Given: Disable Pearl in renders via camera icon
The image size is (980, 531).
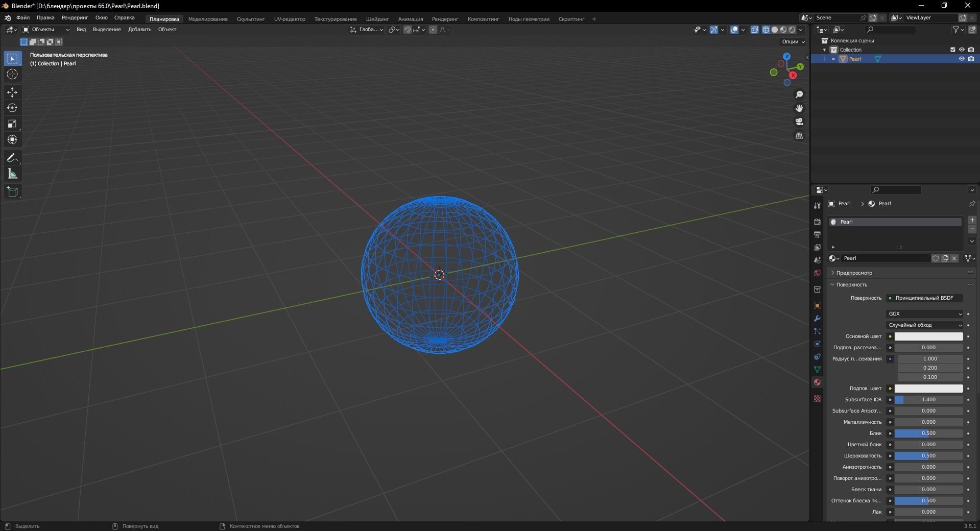Looking at the screenshot, I should coord(971,59).
